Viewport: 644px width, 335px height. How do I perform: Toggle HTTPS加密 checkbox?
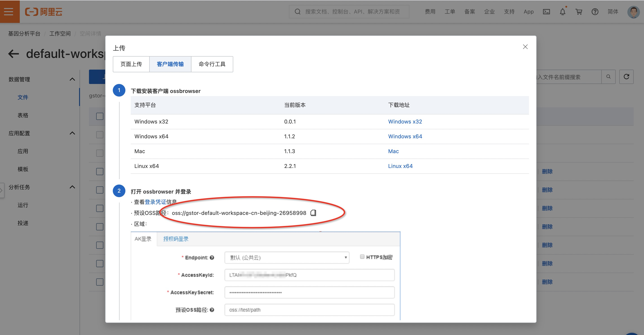(x=362, y=257)
